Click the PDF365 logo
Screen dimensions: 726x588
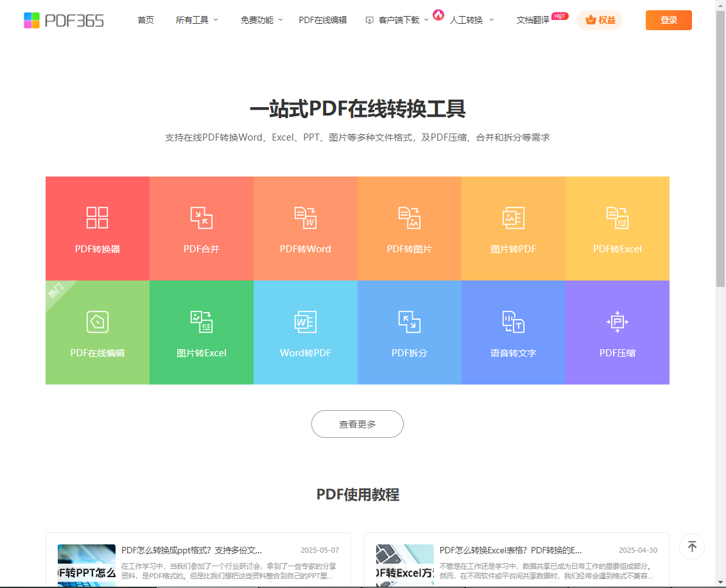click(x=64, y=21)
